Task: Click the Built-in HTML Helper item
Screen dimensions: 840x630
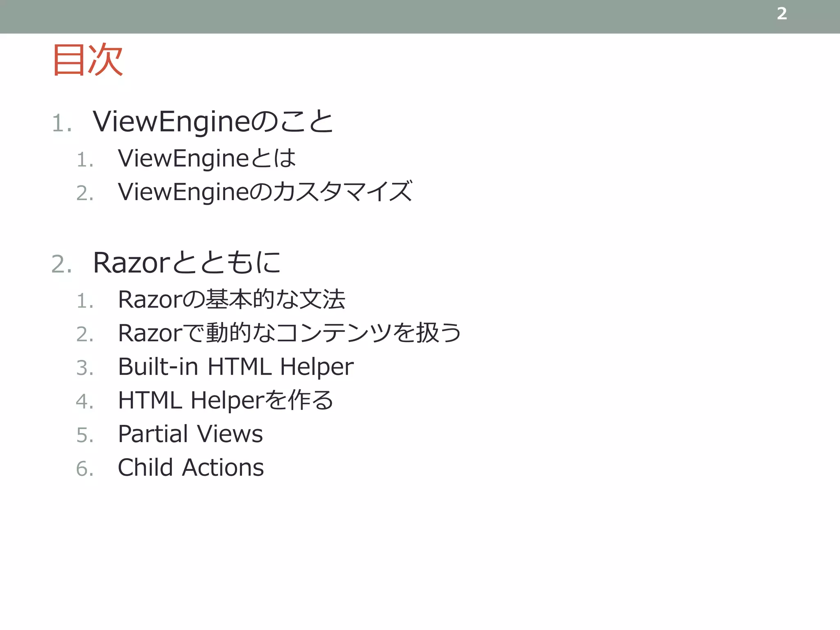Action: point(235,367)
